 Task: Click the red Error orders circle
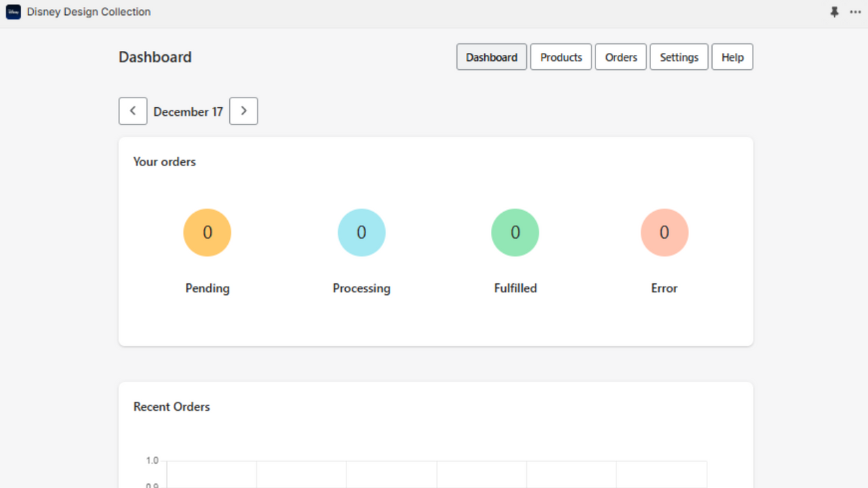tap(665, 232)
